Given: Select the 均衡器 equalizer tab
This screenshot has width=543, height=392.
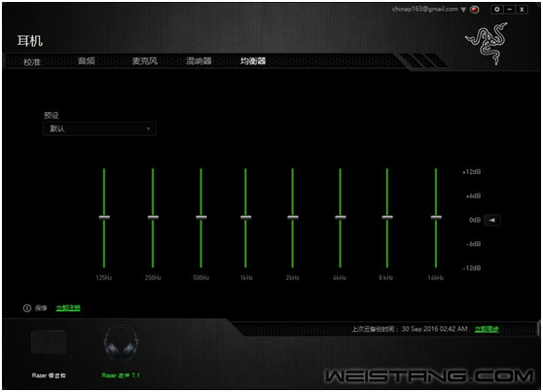Looking at the screenshot, I should pyautogui.click(x=253, y=61).
